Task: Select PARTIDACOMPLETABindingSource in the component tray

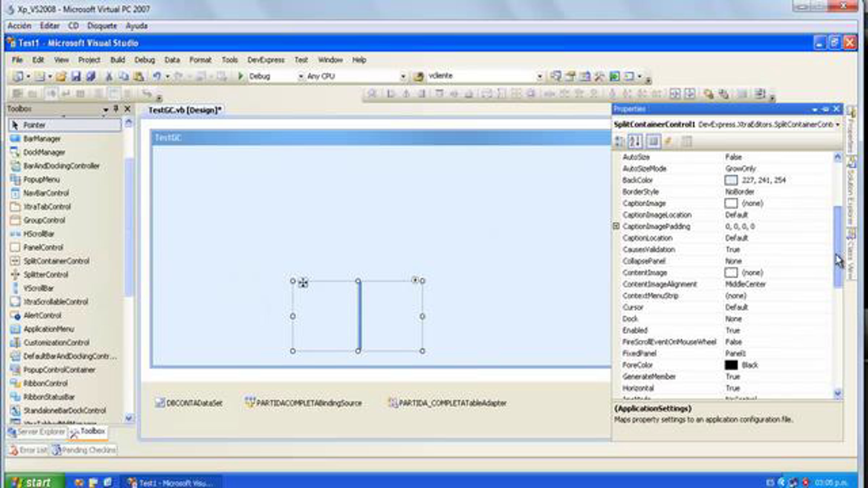Action: (303, 403)
